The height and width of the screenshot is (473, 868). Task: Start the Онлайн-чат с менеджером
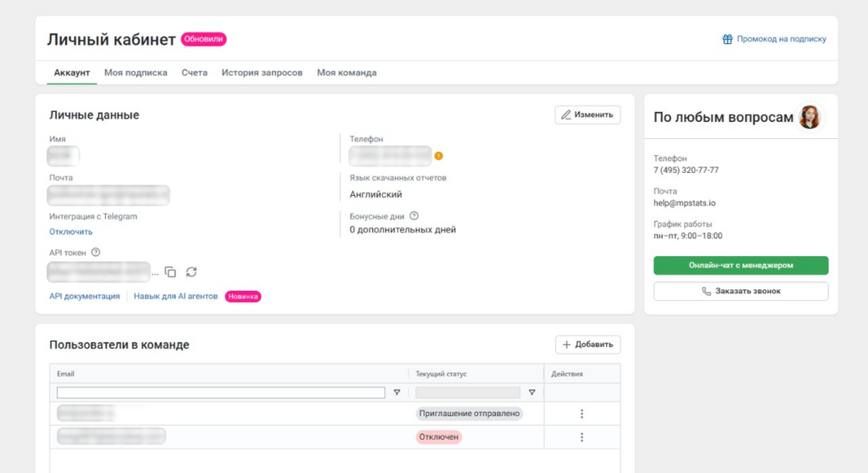(x=741, y=265)
